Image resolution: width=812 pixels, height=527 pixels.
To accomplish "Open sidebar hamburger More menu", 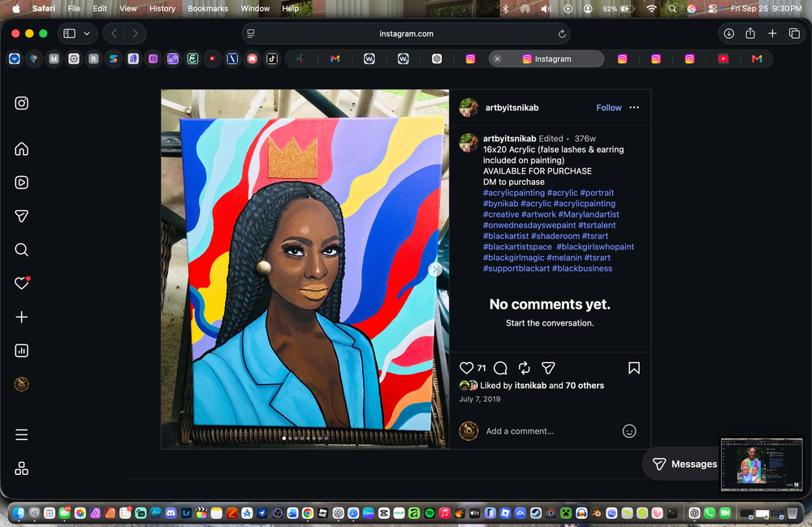I will click(x=22, y=435).
